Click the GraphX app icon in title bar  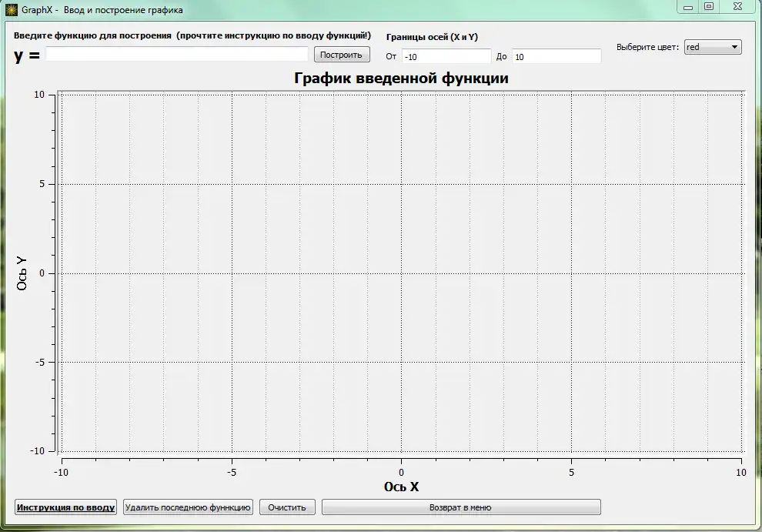point(12,10)
